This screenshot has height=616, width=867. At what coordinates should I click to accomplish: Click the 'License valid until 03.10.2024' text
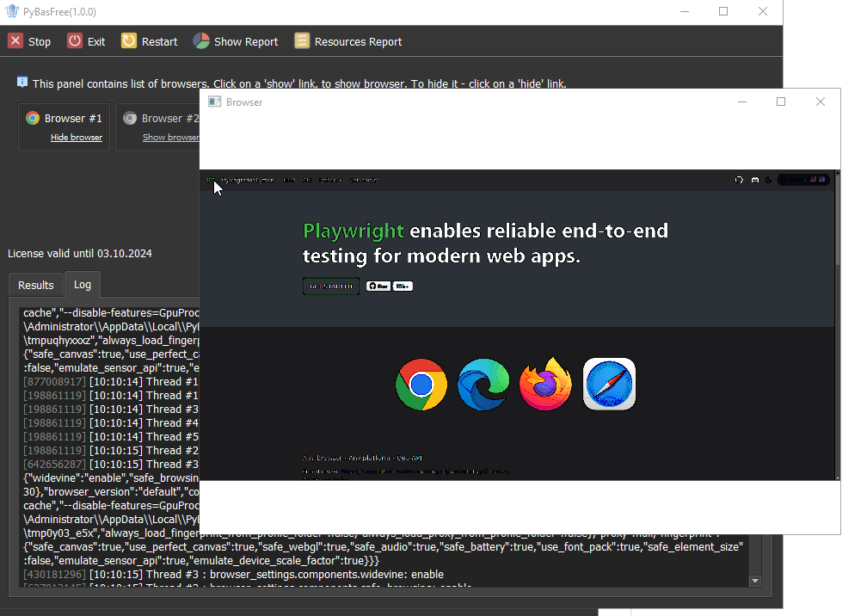coord(80,253)
